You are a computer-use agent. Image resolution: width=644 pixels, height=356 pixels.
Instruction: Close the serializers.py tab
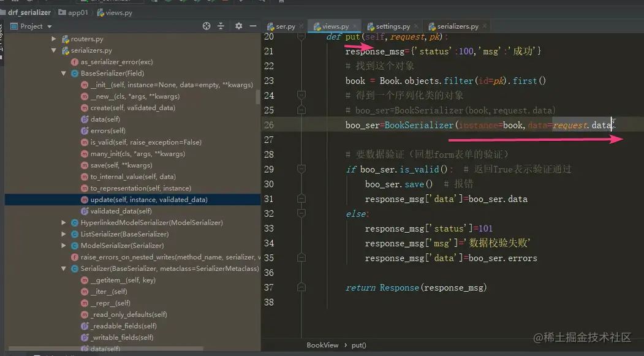484,26
